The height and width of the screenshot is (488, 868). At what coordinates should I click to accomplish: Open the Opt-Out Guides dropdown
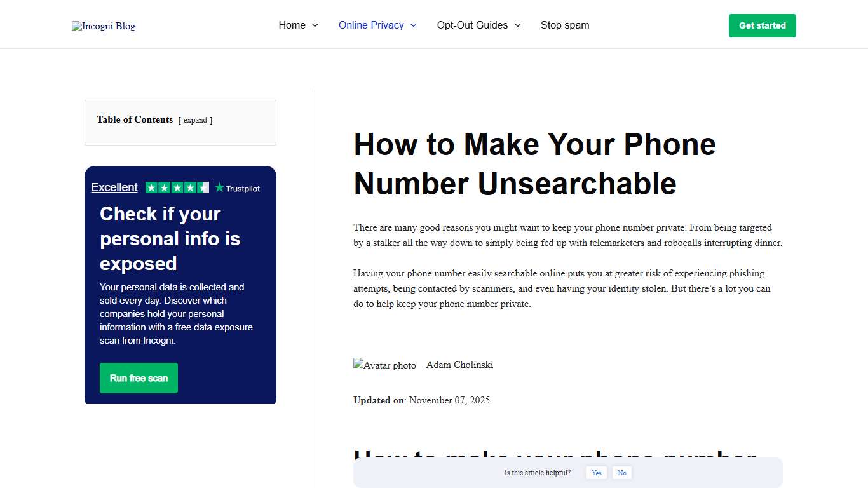pos(473,25)
